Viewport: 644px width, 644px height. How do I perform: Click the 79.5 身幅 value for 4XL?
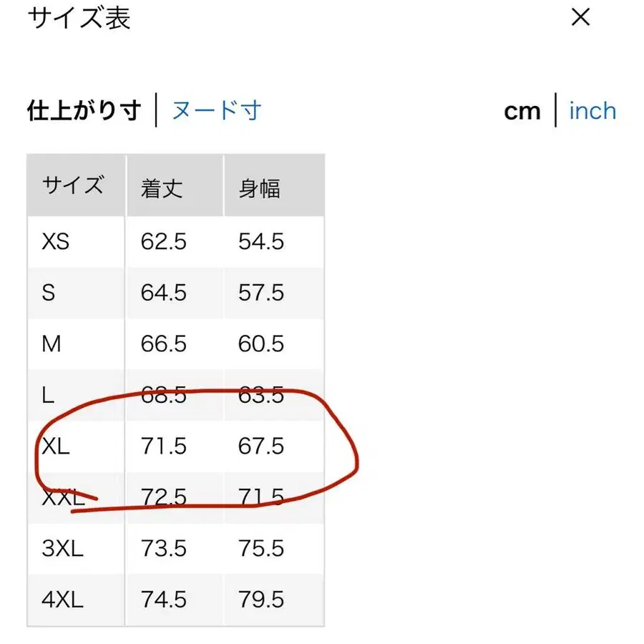pyautogui.click(x=260, y=600)
